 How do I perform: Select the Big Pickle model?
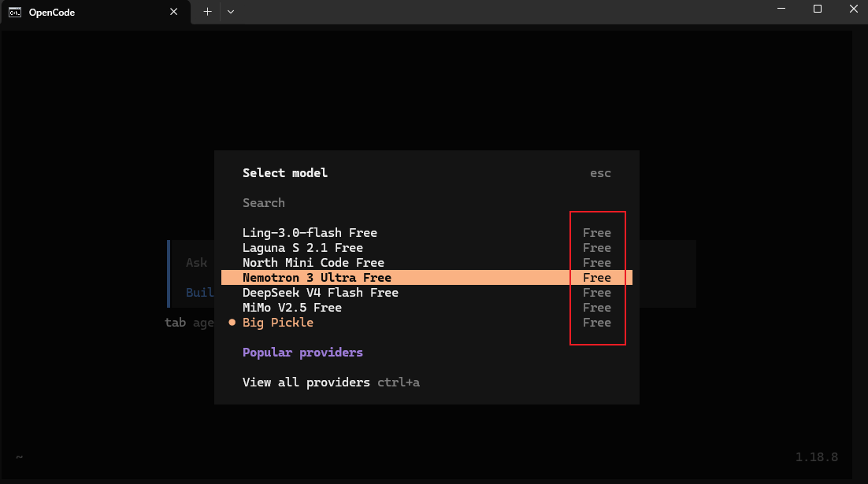click(426, 323)
